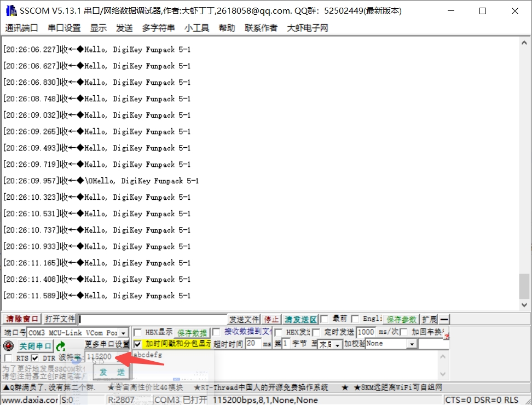Enable the HEX显示 checkbox
The image size is (532, 405).
pyautogui.click(x=137, y=332)
